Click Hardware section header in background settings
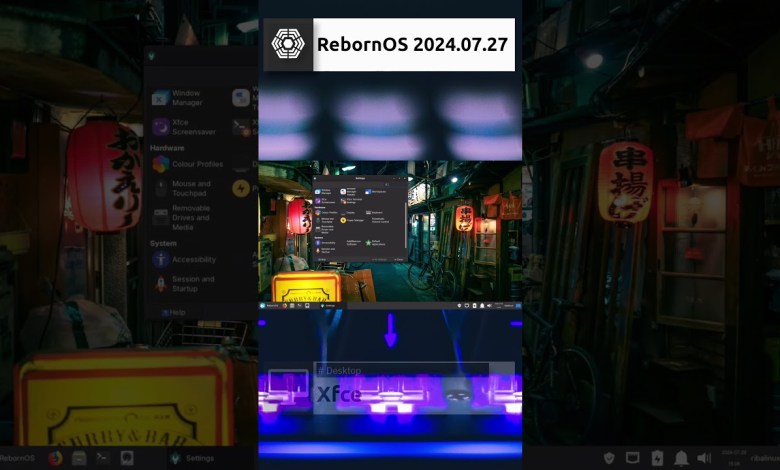 point(167,148)
